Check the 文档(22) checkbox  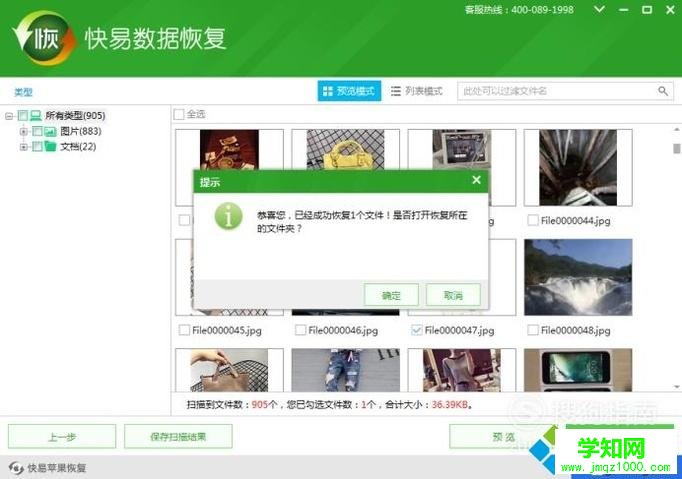pos(37,146)
